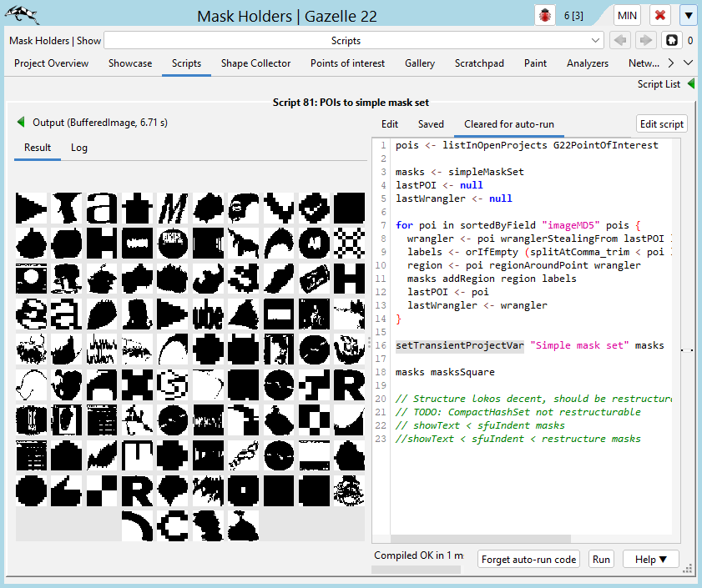Click the back navigation arrow
702x588 pixels.
[x=620, y=40]
